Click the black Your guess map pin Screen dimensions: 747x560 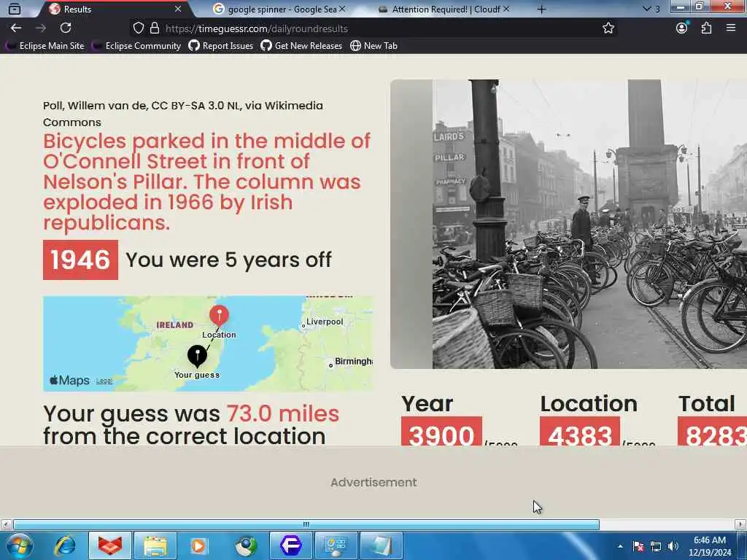coord(197,356)
